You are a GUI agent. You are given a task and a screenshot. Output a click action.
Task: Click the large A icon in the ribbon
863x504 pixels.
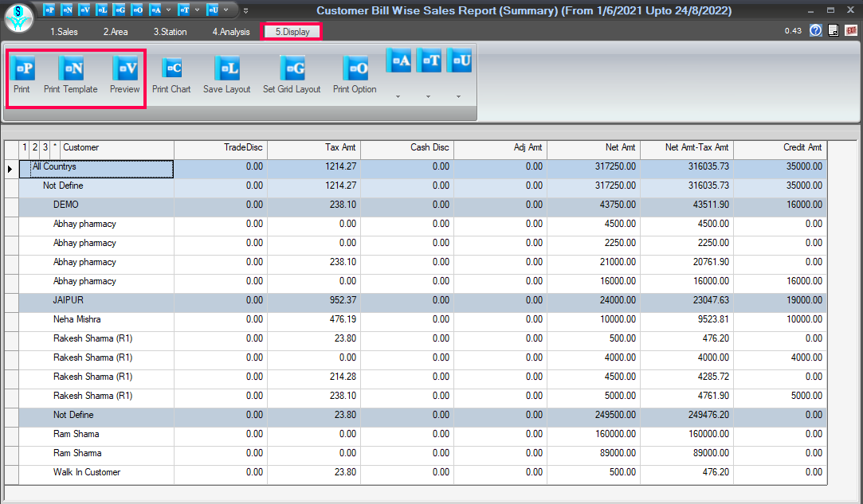(x=399, y=61)
